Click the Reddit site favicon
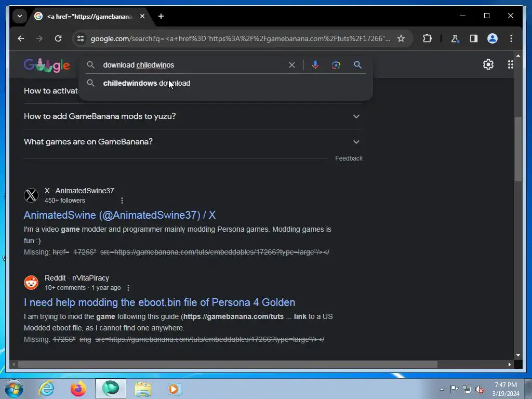This screenshot has width=532, height=399. tap(31, 283)
